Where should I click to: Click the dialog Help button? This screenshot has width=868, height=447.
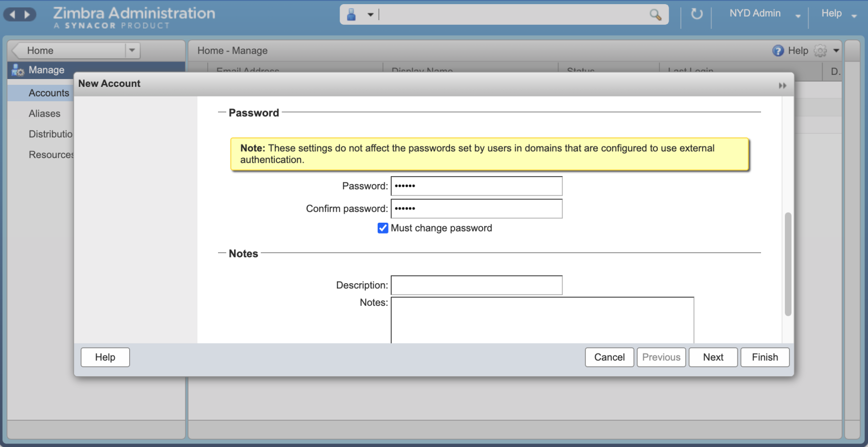click(x=105, y=357)
